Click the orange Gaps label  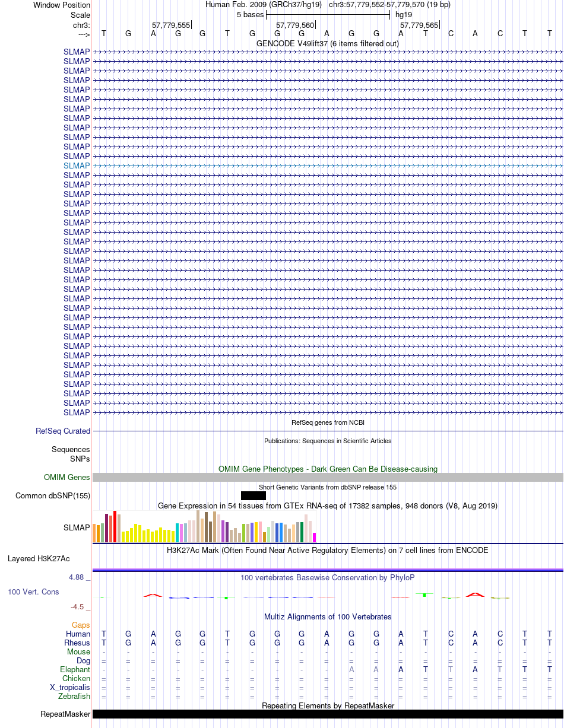pyautogui.click(x=81, y=625)
